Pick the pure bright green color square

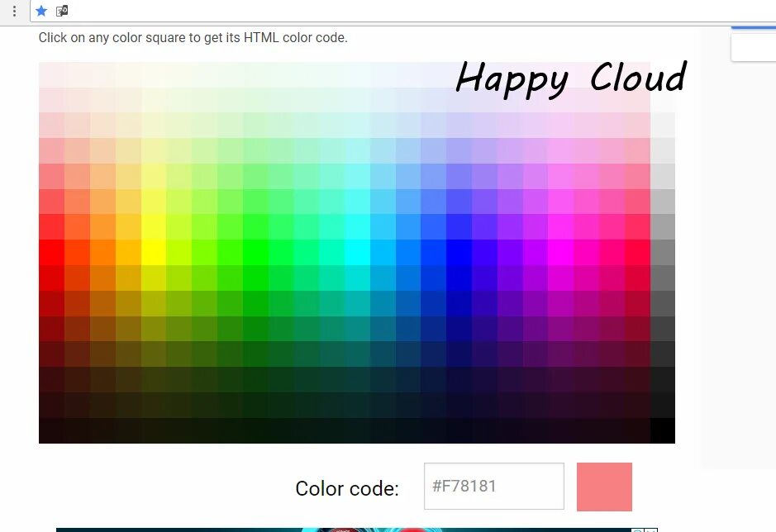(x=255, y=252)
